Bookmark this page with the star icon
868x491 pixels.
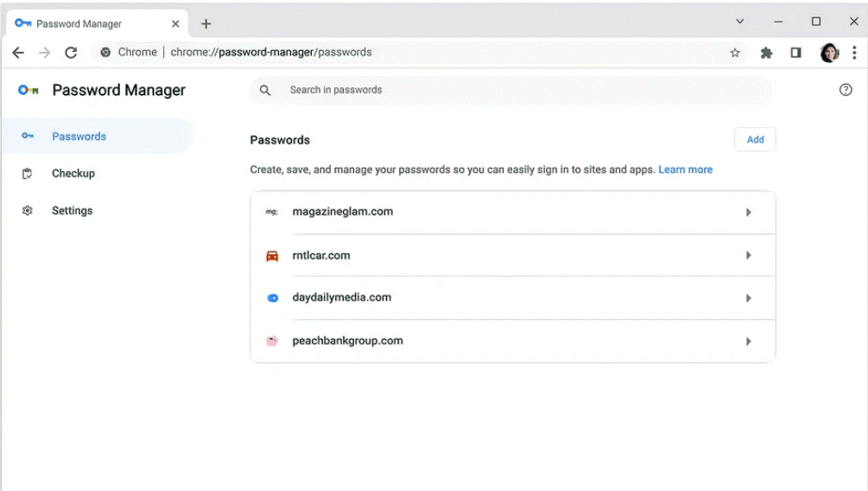pos(735,53)
